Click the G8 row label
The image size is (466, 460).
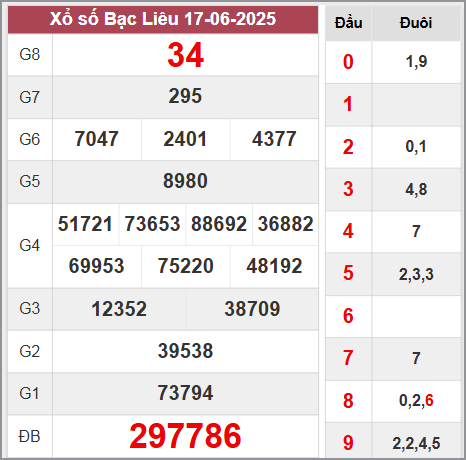[30, 54]
